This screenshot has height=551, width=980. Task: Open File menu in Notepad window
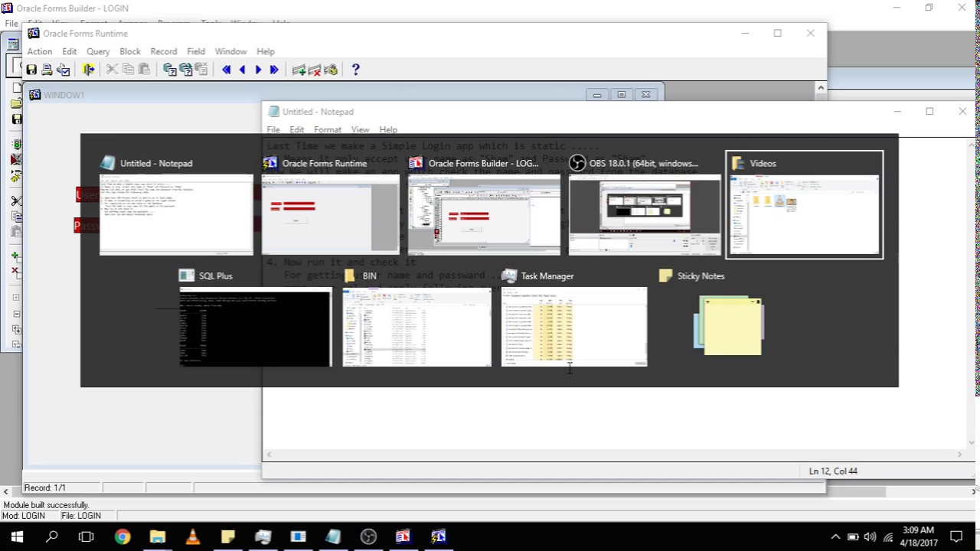pyautogui.click(x=273, y=130)
